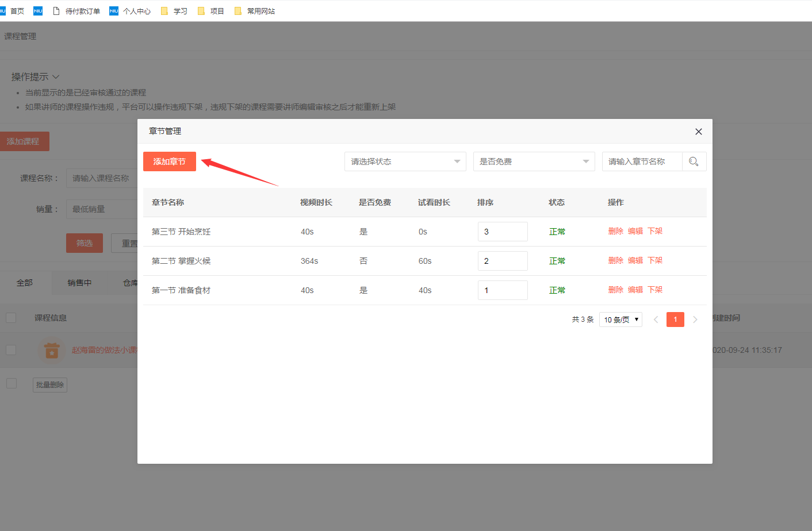Take down chapter 第三节 开始烹饪

(655, 231)
